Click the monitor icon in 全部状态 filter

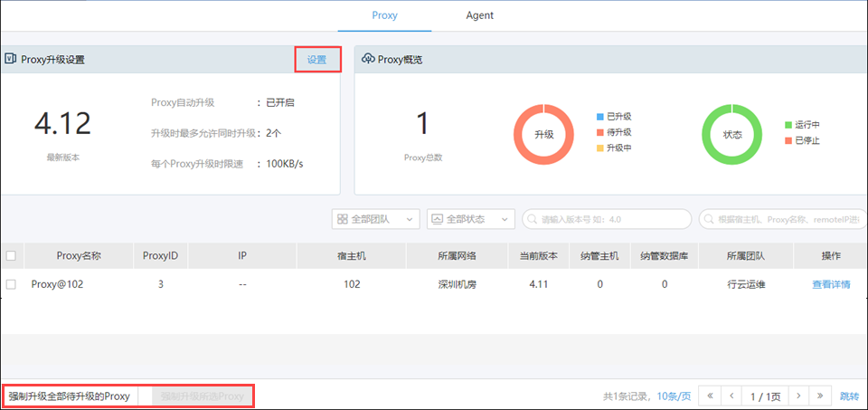pyautogui.click(x=438, y=219)
